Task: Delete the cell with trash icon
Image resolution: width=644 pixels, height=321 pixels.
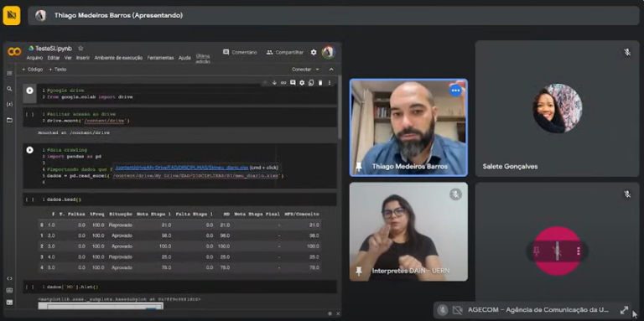Action: (x=320, y=82)
